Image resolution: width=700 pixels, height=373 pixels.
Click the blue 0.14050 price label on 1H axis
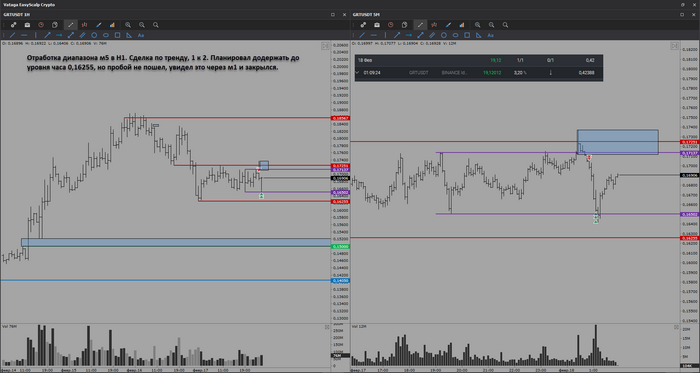pos(340,281)
